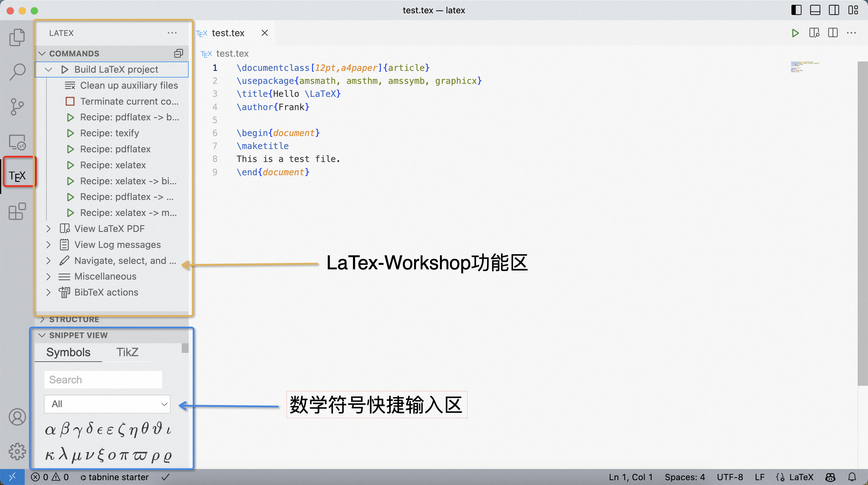Expand Navigate, select, and edit node
This screenshot has height=485, width=868.
point(49,260)
